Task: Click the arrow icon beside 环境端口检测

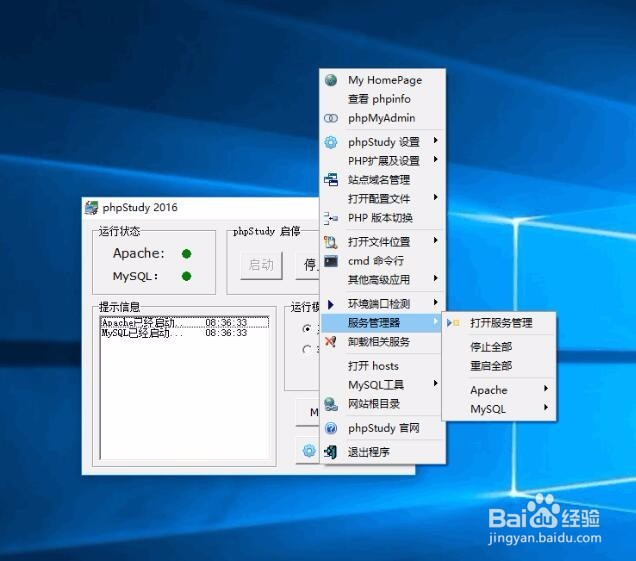Action: (331, 304)
